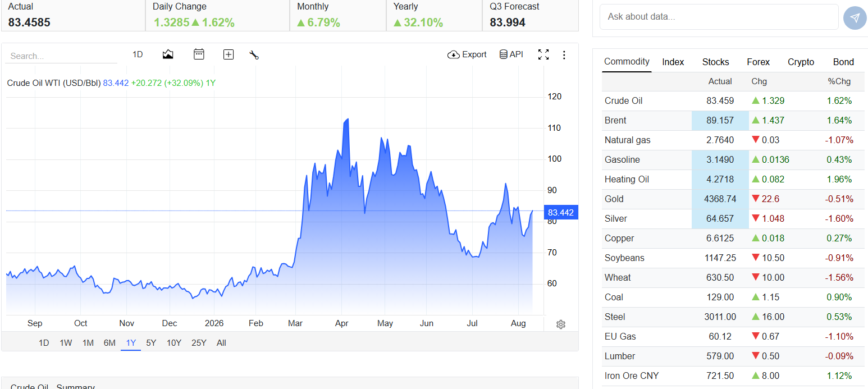Select the 5Y time range
868x389 pixels.
pyautogui.click(x=151, y=343)
